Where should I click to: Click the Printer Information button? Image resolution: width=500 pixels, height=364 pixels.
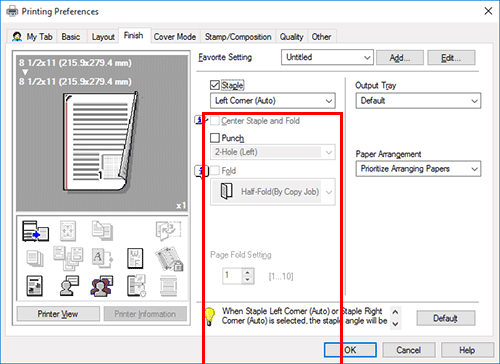[145, 314]
